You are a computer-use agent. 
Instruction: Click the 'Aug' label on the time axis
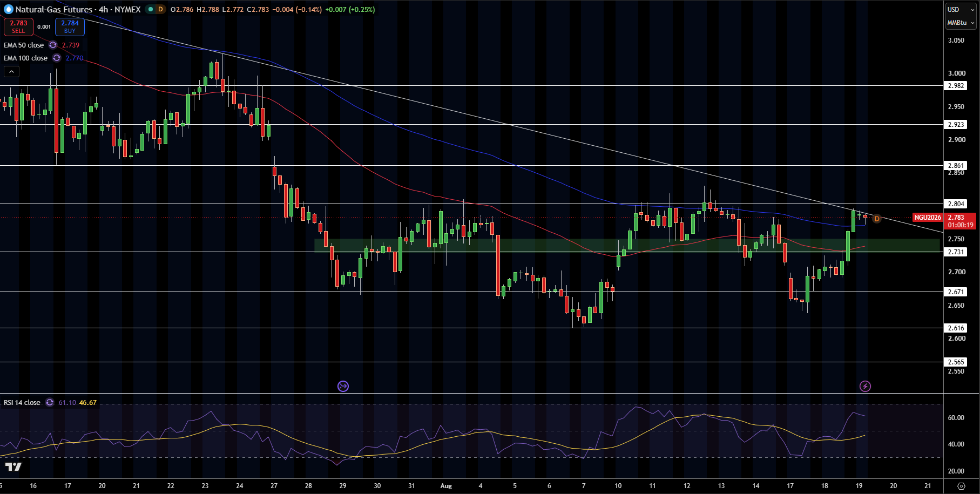tap(446, 486)
